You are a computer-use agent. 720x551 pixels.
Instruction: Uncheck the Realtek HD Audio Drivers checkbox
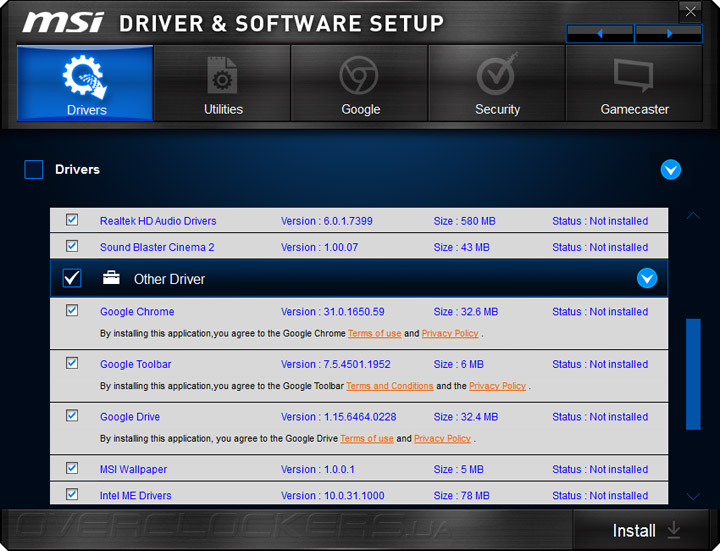[72, 220]
